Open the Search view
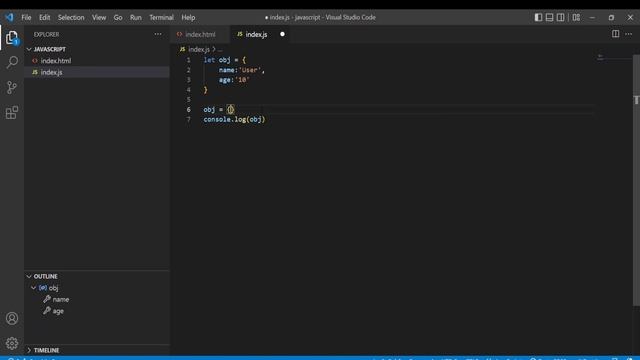 (x=12, y=62)
